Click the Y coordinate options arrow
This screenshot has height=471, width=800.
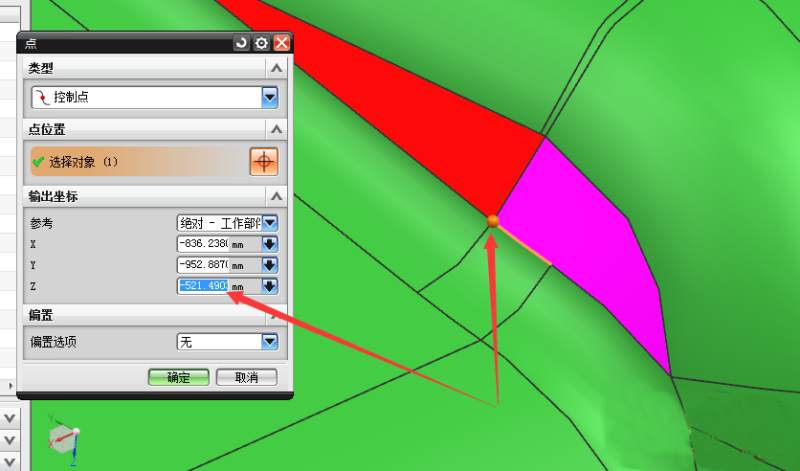point(269,265)
